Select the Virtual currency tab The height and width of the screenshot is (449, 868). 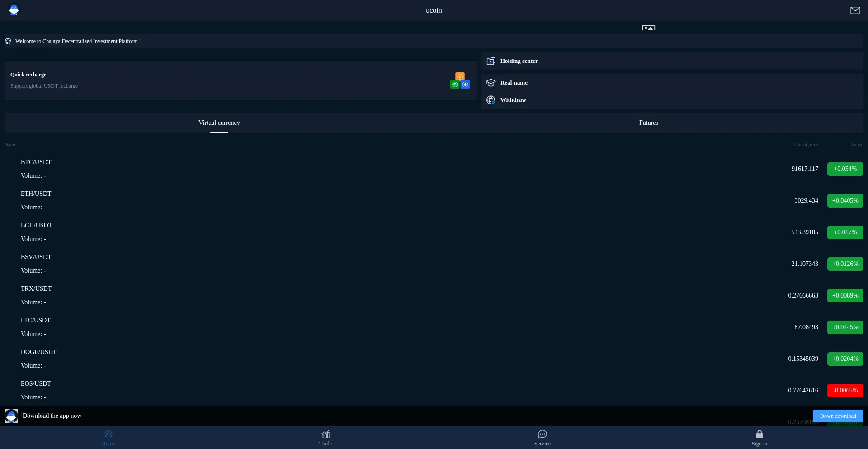219,123
